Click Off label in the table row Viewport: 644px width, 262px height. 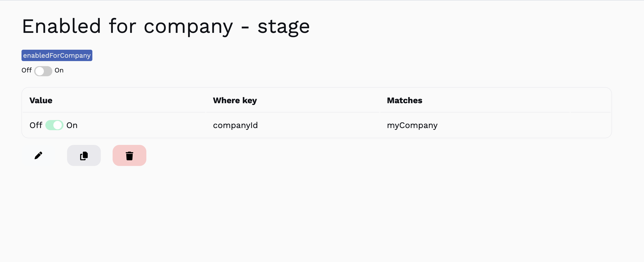[36, 125]
